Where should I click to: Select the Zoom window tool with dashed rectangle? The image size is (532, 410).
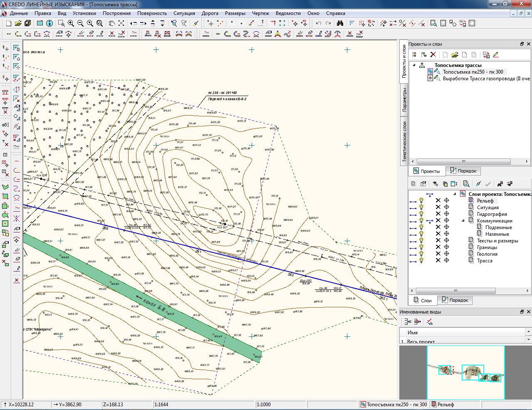pos(62,24)
